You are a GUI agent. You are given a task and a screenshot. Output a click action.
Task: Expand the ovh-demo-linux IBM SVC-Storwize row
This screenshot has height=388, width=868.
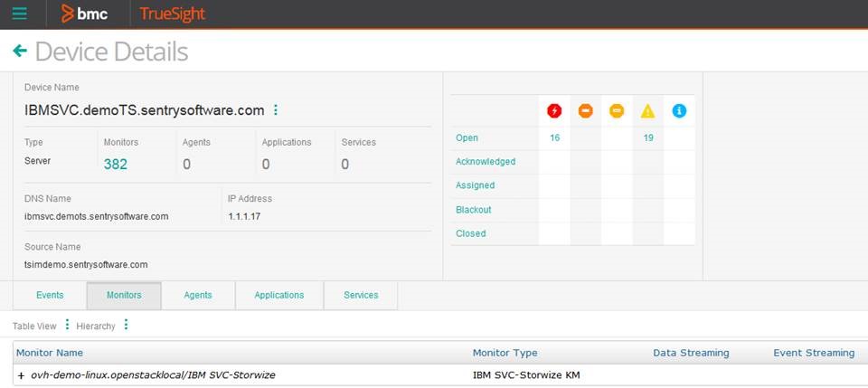(21, 374)
